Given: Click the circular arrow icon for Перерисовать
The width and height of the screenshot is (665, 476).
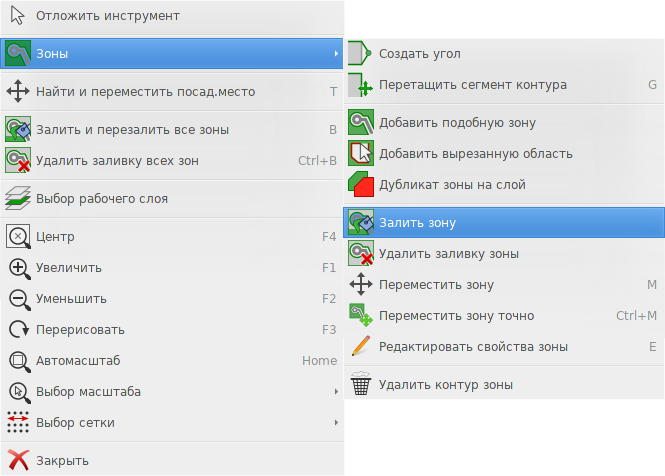Looking at the screenshot, I should [19, 330].
